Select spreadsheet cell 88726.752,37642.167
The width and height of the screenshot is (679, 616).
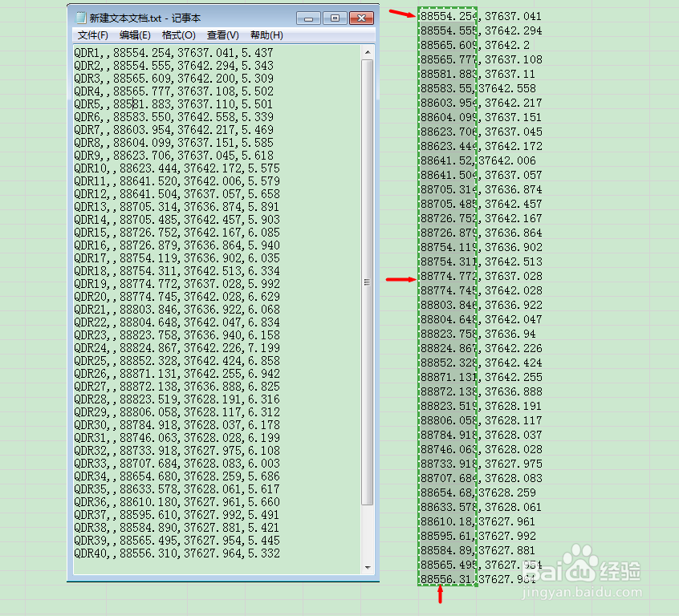click(x=448, y=218)
